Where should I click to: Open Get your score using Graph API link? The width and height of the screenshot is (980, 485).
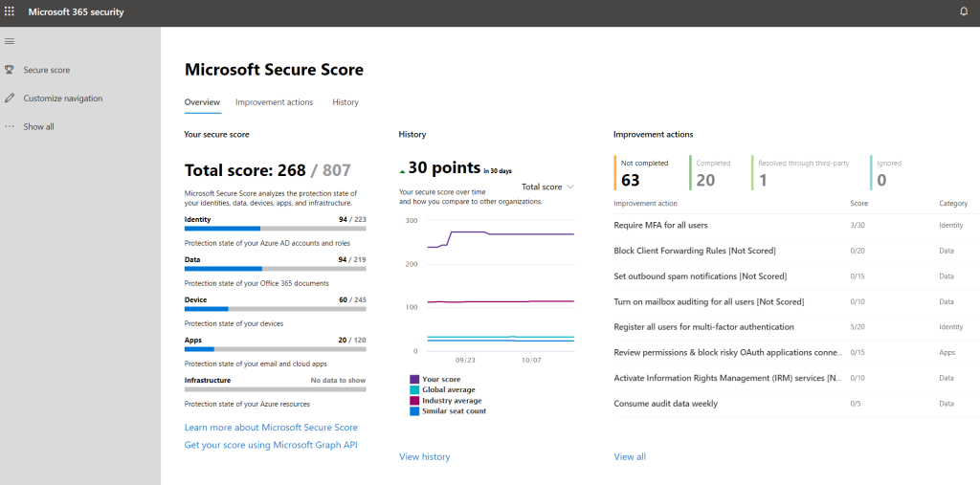(x=271, y=445)
